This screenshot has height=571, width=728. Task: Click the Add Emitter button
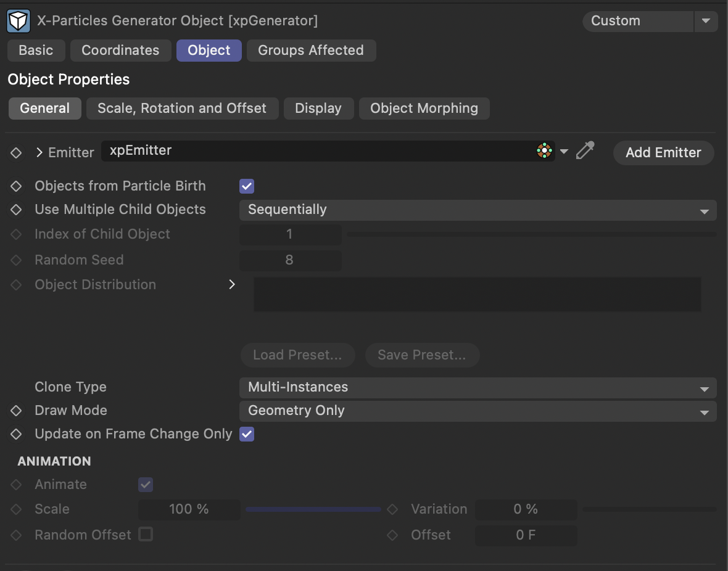(663, 153)
